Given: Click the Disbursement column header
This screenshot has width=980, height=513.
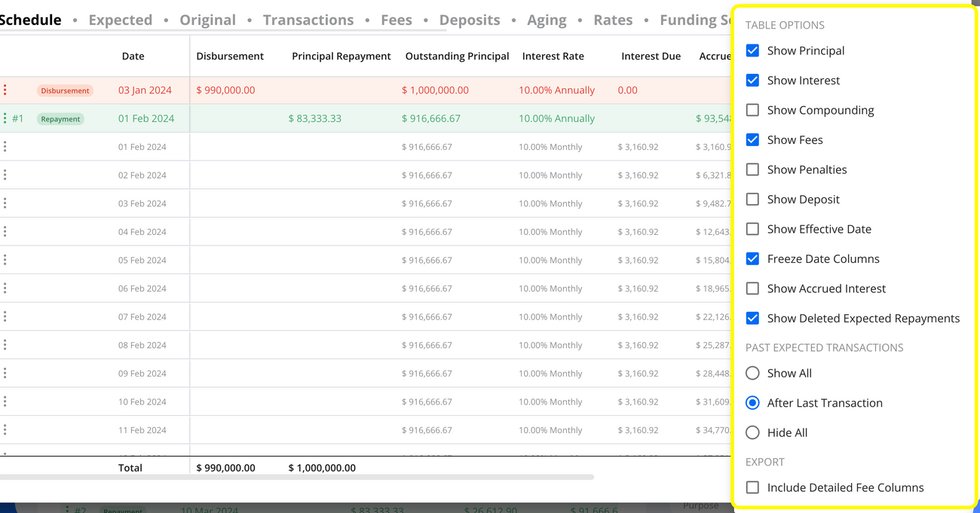Looking at the screenshot, I should [x=230, y=56].
